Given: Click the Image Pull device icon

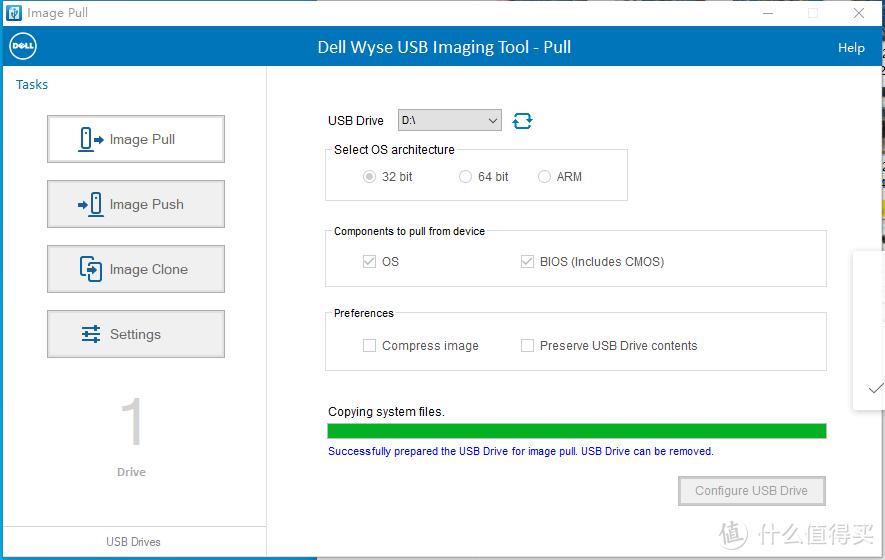Looking at the screenshot, I should tap(92, 139).
